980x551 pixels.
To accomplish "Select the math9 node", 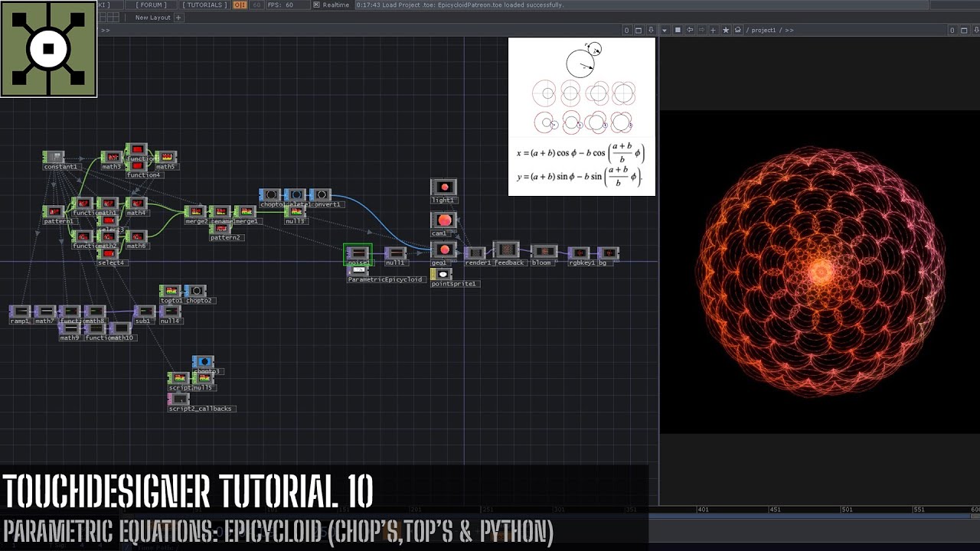I will pos(70,328).
